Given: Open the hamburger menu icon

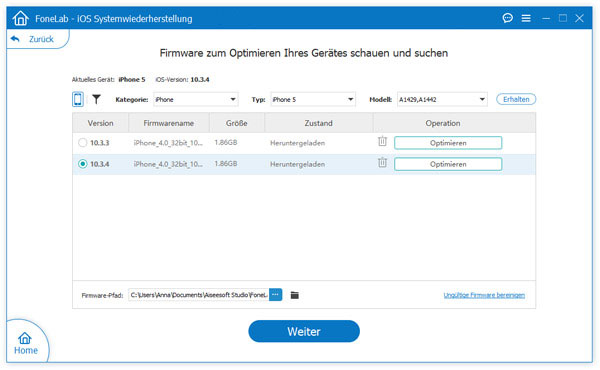Looking at the screenshot, I should pos(526,18).
